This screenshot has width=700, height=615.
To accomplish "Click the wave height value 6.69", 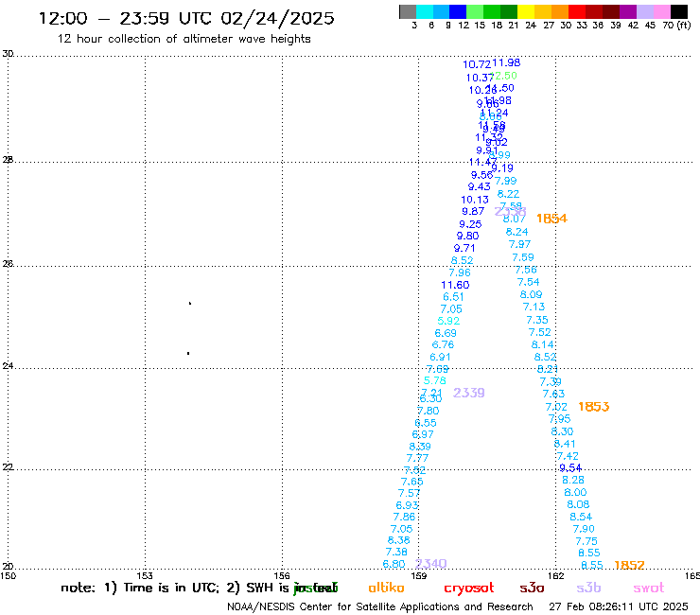I will 446,333.
